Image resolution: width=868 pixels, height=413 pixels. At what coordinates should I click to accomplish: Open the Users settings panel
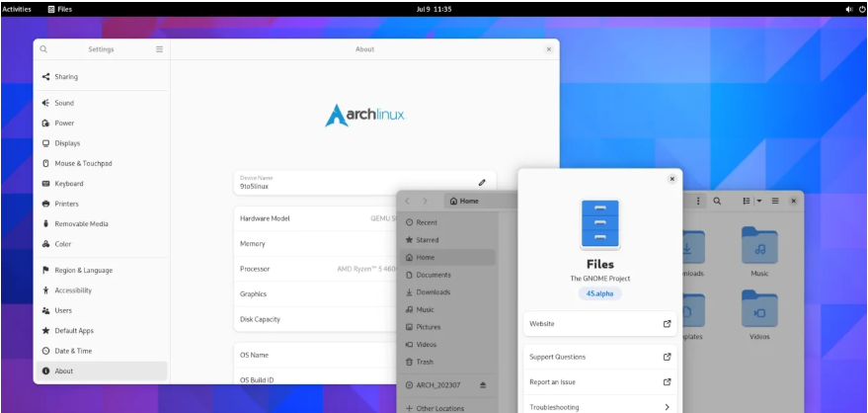coord(102,310)
